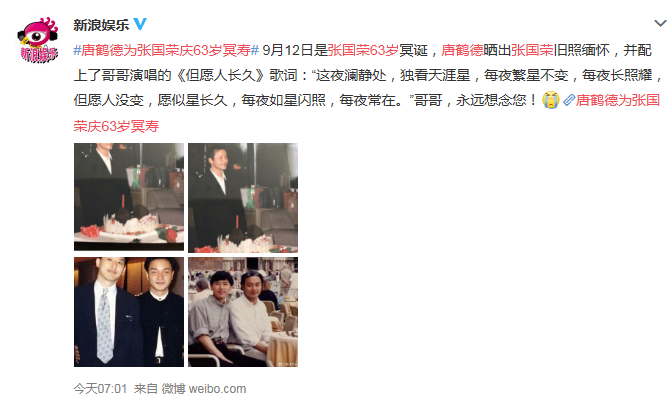Open the 新浪娱乐 avatar icon
Screen dimensions: 670x403
coord(38,40)
